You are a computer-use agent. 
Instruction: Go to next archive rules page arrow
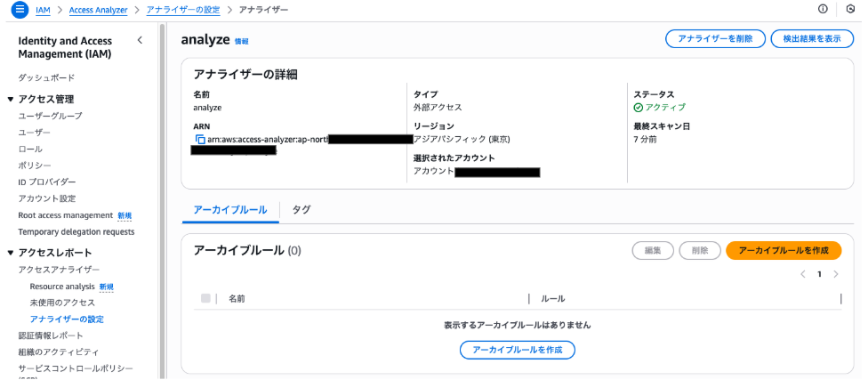[x=836, y=274]
